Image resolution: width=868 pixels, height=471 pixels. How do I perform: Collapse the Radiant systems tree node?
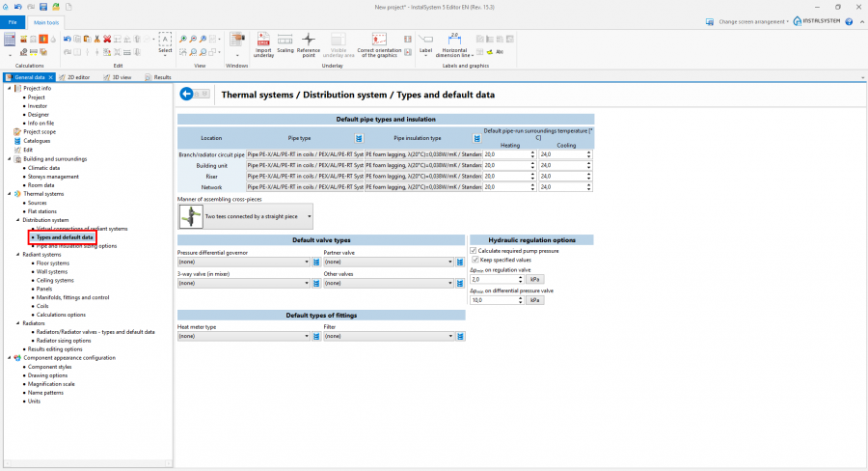[x=17, y=255]
